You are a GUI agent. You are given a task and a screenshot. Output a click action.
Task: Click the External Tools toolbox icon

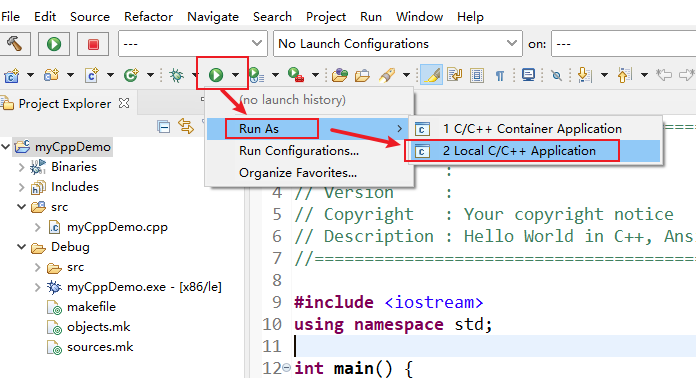click(x=296, y=75)
